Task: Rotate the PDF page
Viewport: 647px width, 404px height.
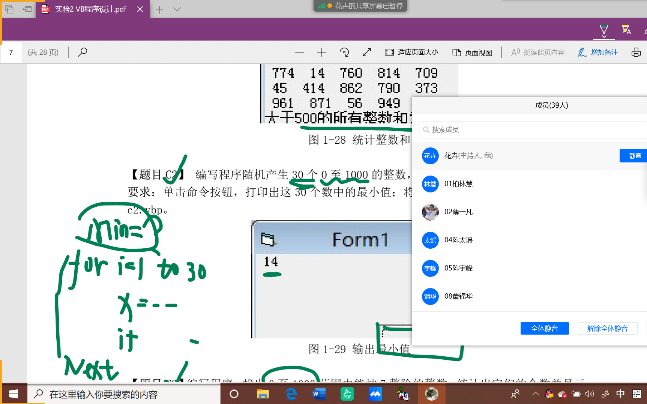Action: click(x=344, y=52)
